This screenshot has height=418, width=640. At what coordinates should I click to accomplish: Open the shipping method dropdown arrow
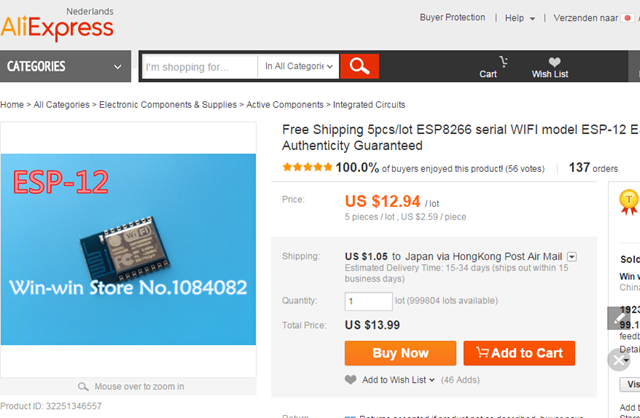coord(572,257)
